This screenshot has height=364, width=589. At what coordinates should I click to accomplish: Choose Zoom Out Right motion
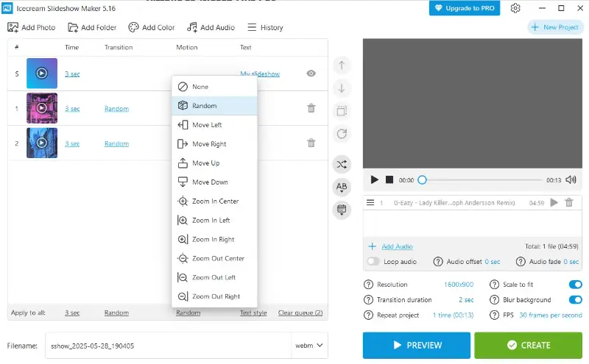(x=214, y=296)
